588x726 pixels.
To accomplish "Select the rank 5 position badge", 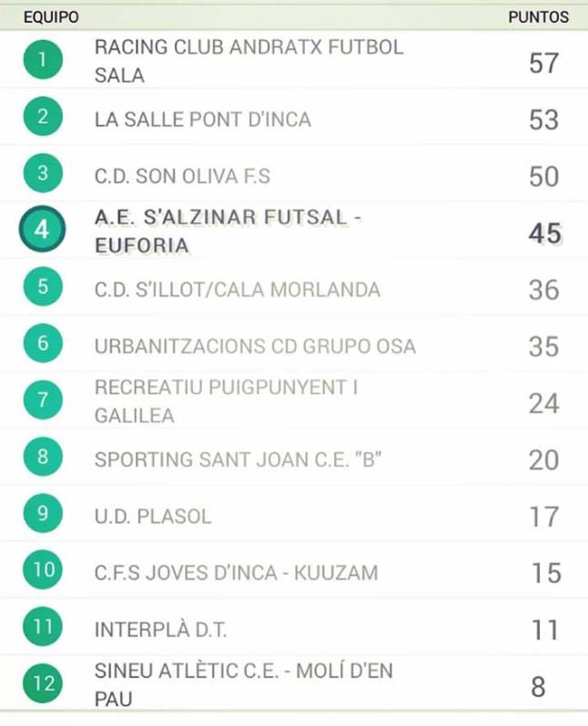I will 43,287.
